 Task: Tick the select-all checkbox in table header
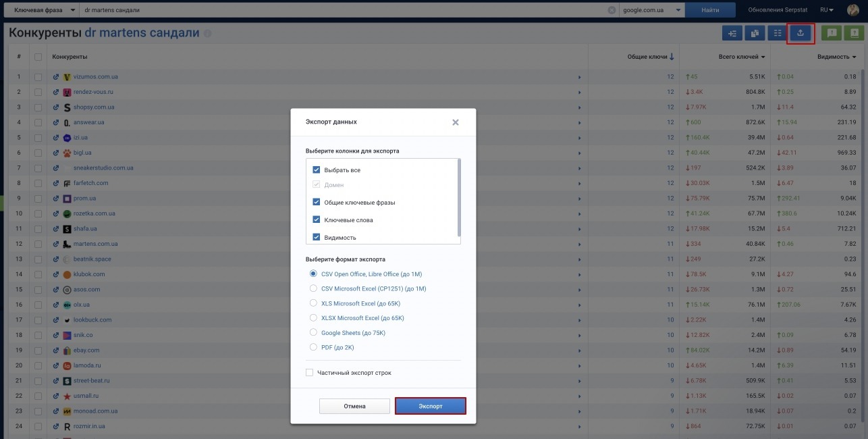click(x=38, y=57)
